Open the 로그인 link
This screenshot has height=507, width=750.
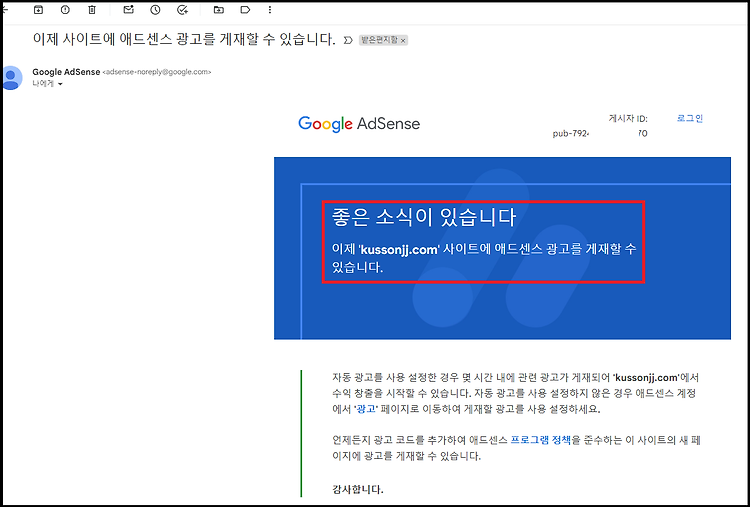click(690, 119)
